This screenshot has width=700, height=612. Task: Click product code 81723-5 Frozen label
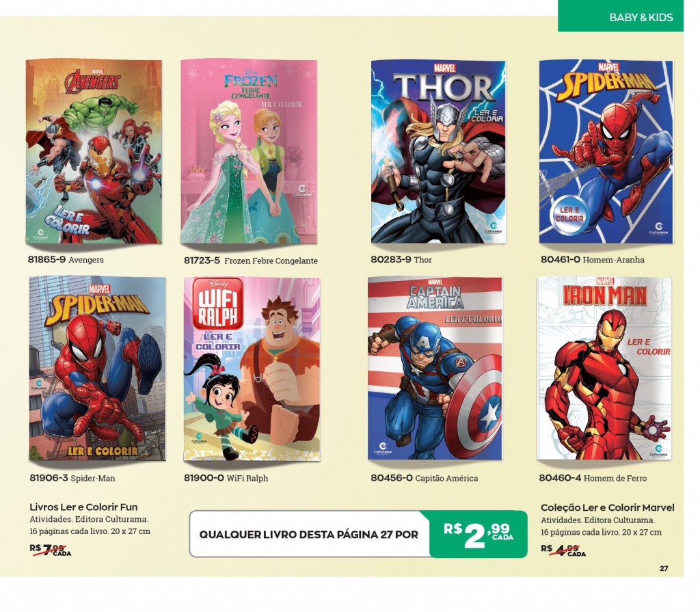[x=250, y=261]
